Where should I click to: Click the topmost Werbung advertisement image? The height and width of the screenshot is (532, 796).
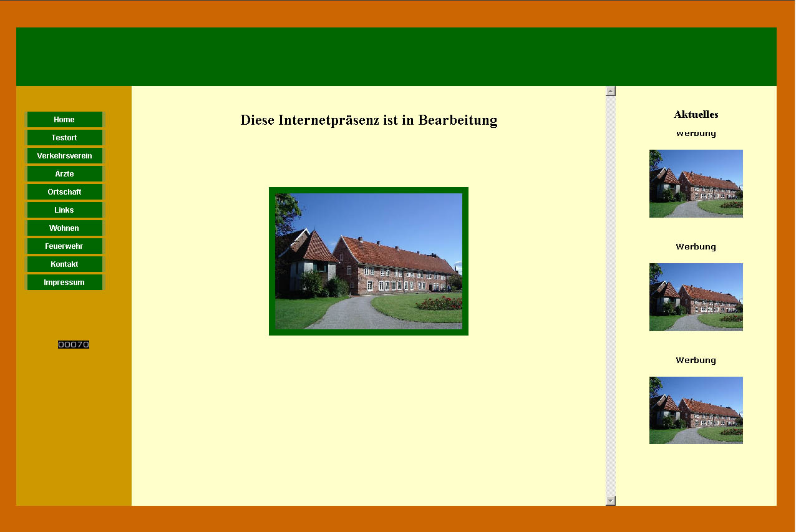point(696,183)
